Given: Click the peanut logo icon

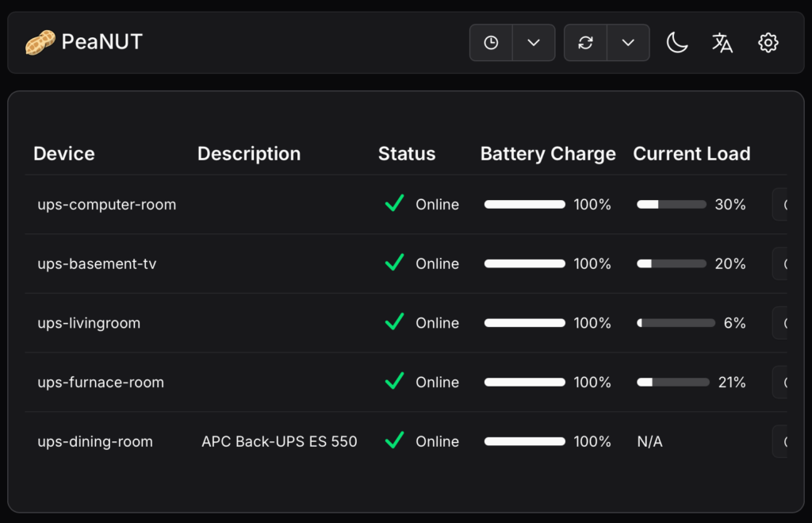Looking at the screenshot, I should (40, 43).
